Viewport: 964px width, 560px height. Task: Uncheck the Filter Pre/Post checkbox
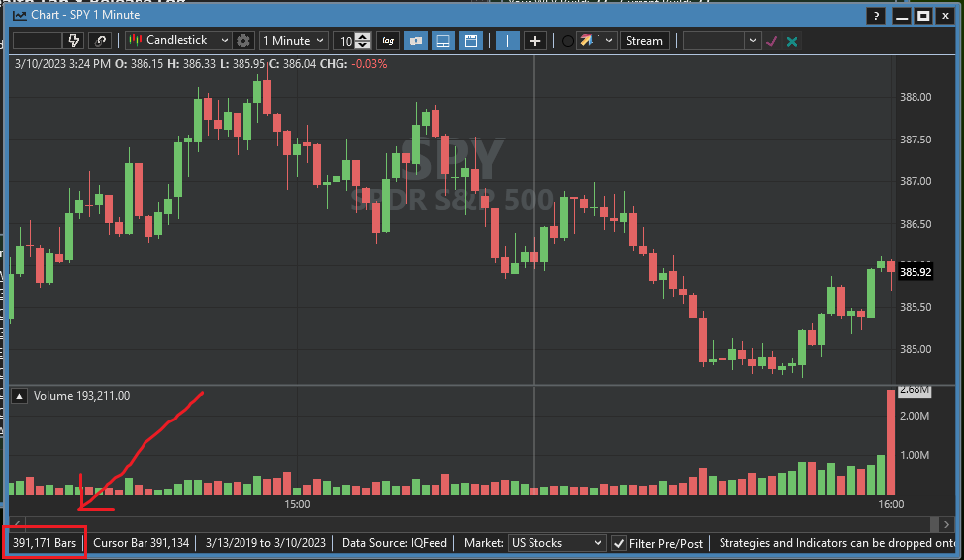[619, 543]
